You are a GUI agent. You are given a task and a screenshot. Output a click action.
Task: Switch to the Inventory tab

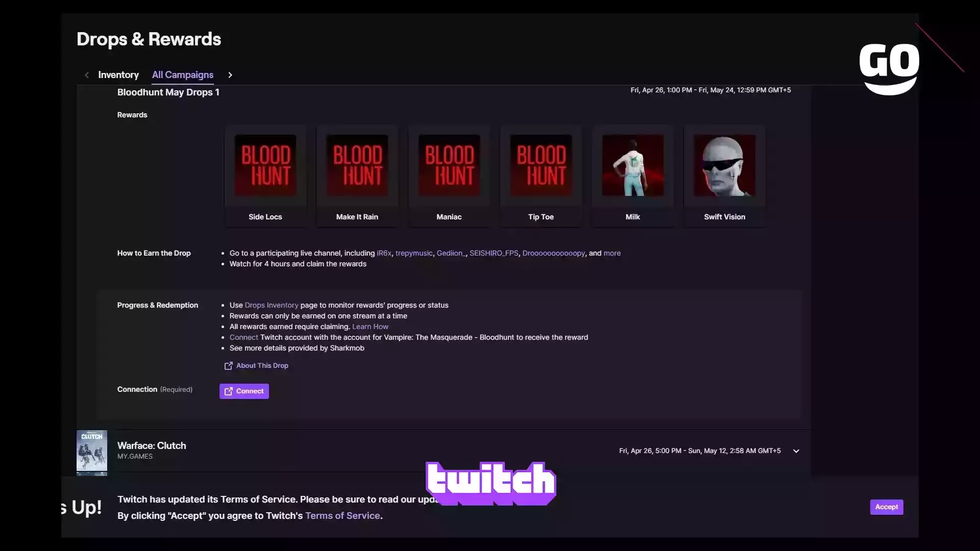118,75
